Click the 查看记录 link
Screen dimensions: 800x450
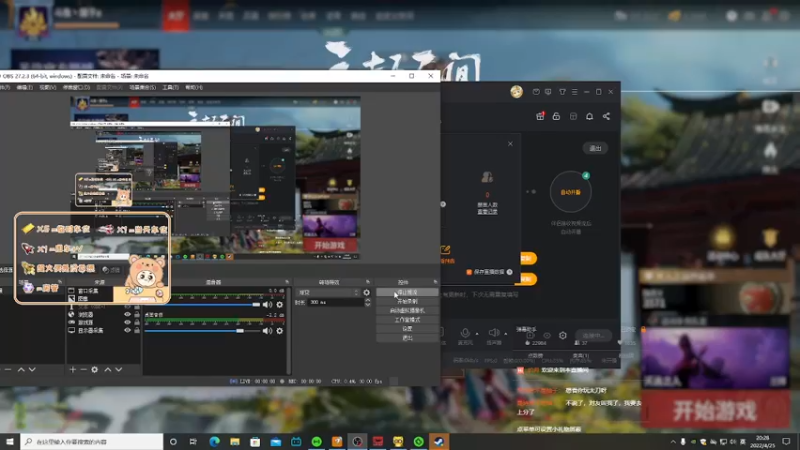click(x=487, y=211)
